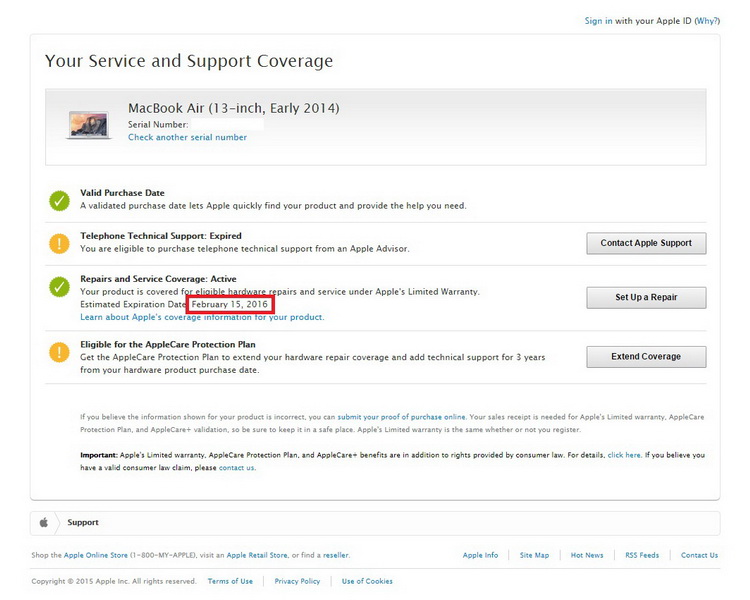Select Support in the breadcrumb bar
Screen dimensions: 750x600
coord(83,522)
